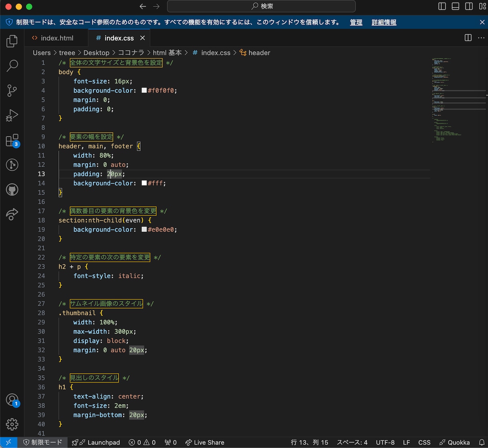The height and width of the screenshot is (448, 488).
Task: Open the GitHub view in activity bar
Action: click(12, 189)
